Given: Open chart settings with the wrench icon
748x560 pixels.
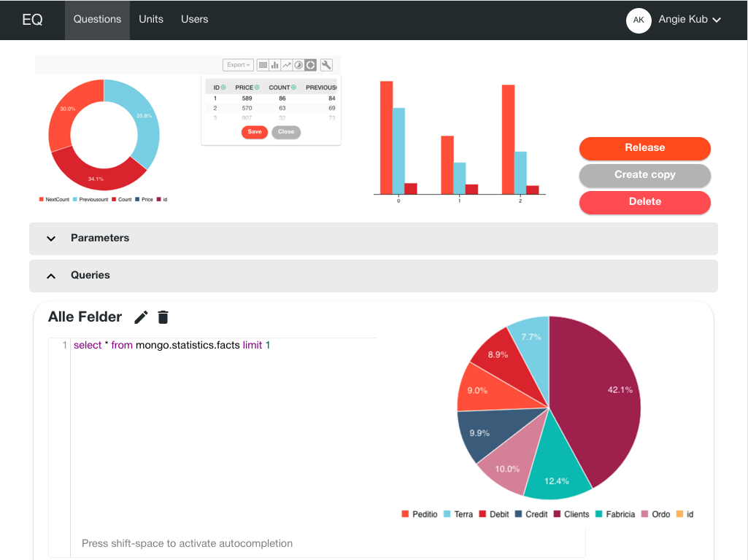Looking at the screenshot, I should click(326, 65).
